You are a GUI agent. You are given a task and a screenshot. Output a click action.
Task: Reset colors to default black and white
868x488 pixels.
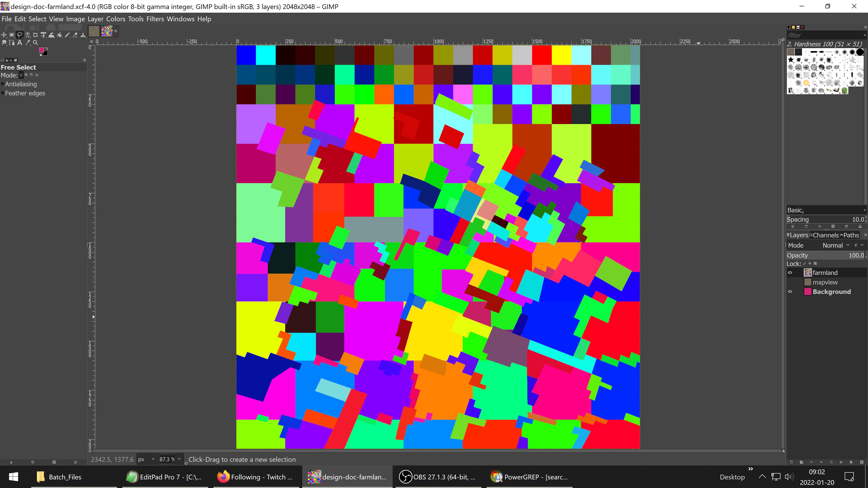[40, 54]
